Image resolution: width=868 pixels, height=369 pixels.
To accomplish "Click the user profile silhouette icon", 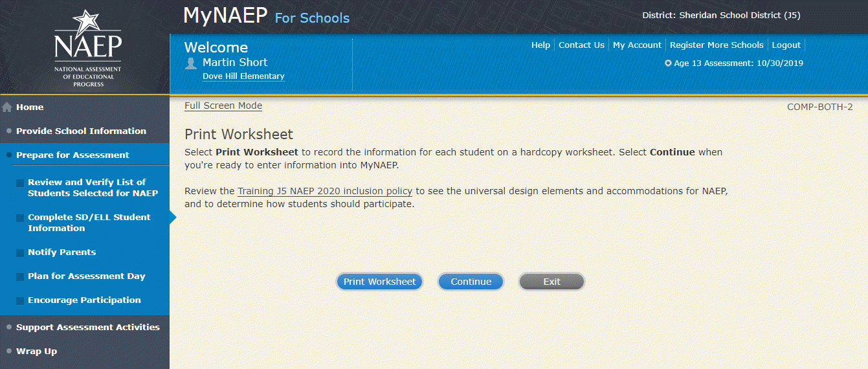I will tap(191, 63).
